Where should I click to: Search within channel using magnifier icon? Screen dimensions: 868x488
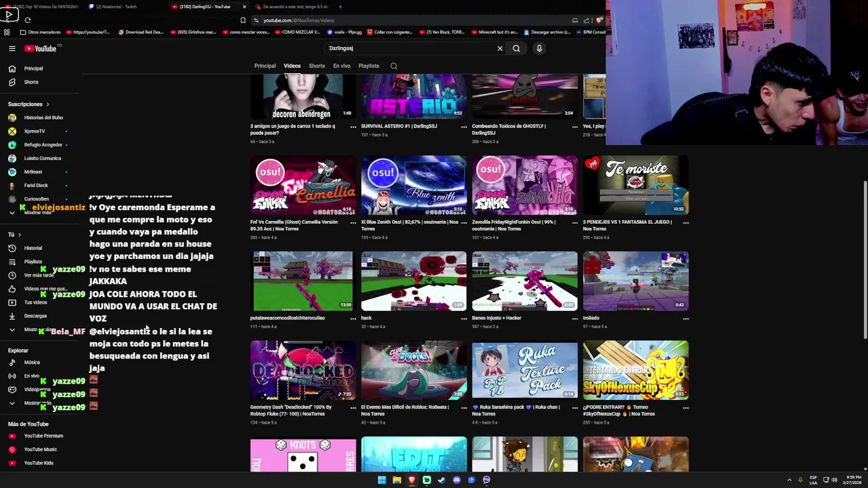tap(394, 66)
